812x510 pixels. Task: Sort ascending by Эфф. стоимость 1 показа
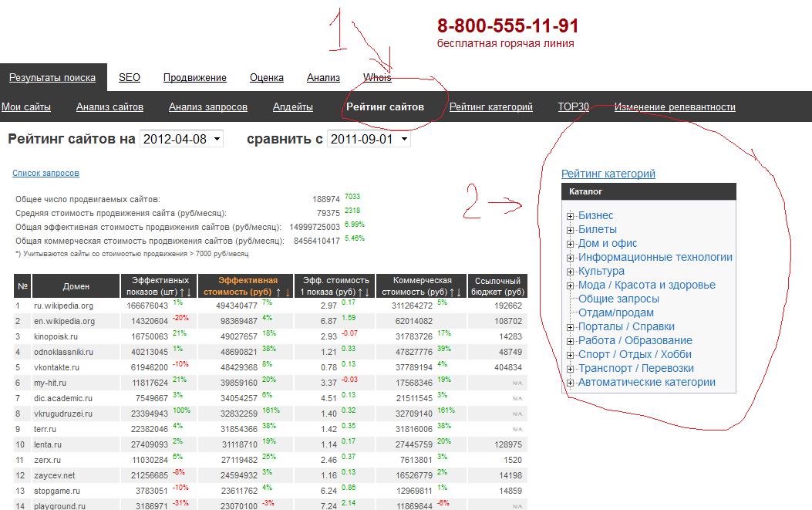tap(360, 292)
